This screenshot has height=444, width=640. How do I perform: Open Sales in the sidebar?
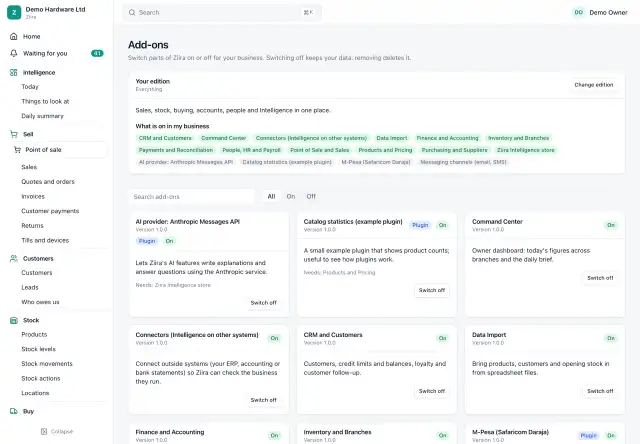tap(29, 167)
